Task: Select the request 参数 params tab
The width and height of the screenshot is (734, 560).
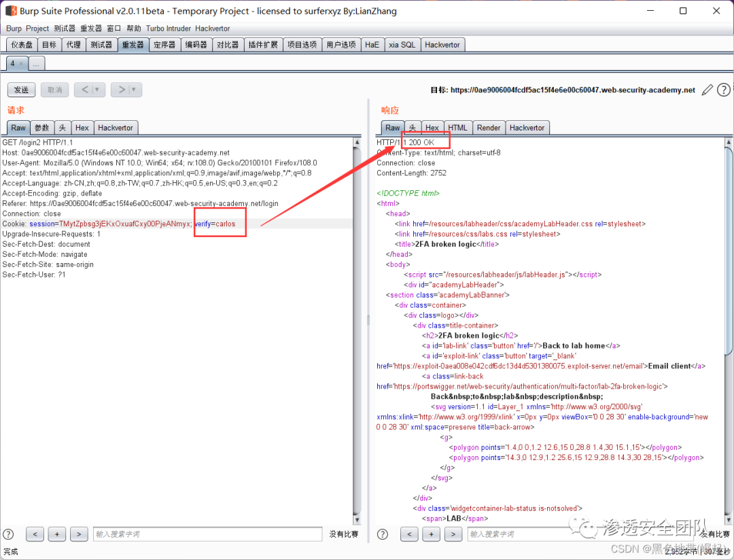Action: click(41, 128)
